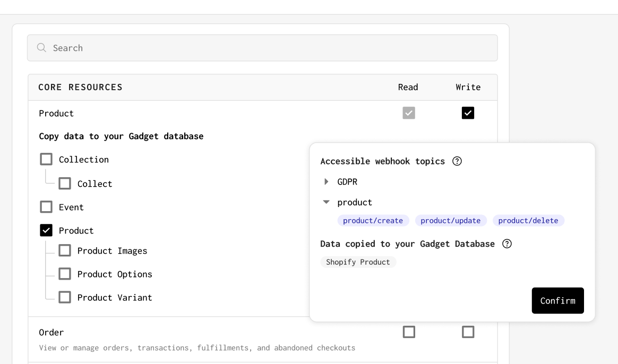Enable Product Images checkbox
Viewport: 618px width, 364px height.
pyautogui.click(x=65, y=250)
